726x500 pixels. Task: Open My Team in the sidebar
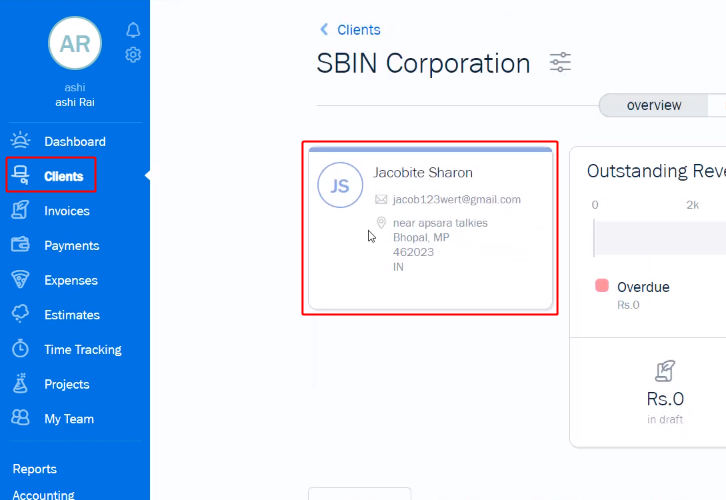coord(69,419)
